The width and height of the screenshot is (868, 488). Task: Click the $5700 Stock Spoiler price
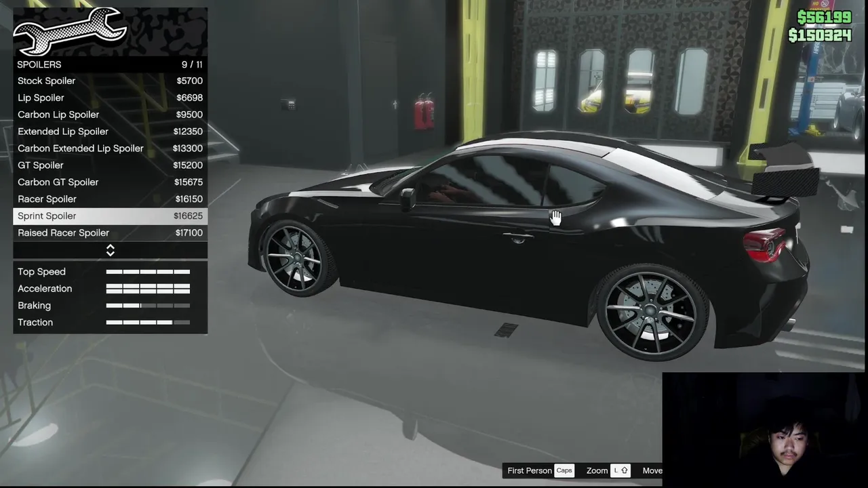pos(189,81)
